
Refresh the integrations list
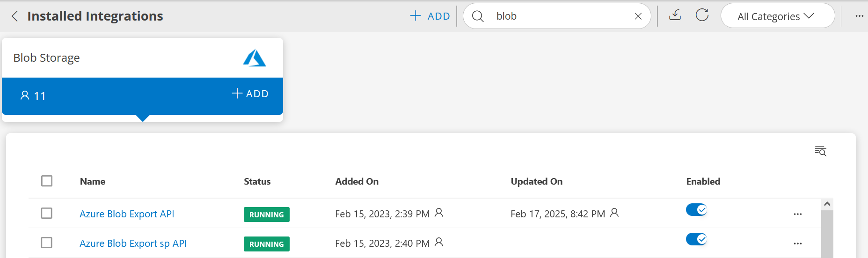point(702,15)
